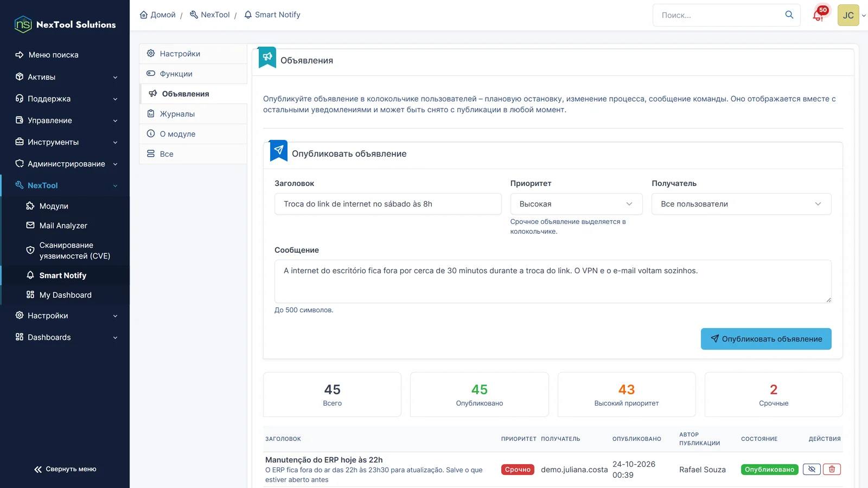Switch to the Настройки tab
The image size is (868, 488).
(193, 54)
